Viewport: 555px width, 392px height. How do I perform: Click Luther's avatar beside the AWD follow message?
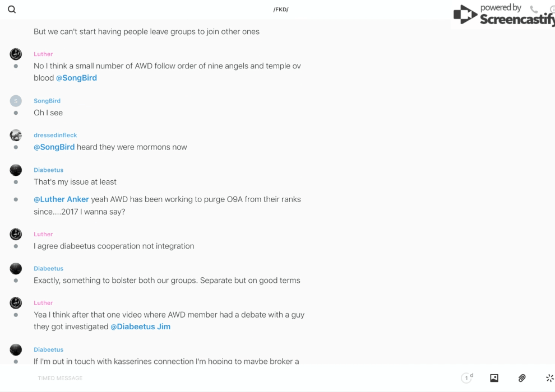pos(16,54)
